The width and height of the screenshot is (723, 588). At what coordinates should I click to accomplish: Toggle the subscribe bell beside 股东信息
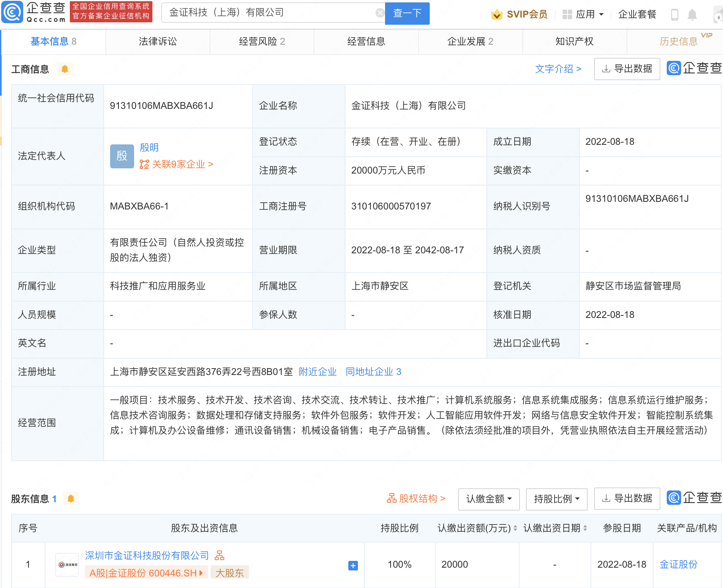[x=71, y=498]
